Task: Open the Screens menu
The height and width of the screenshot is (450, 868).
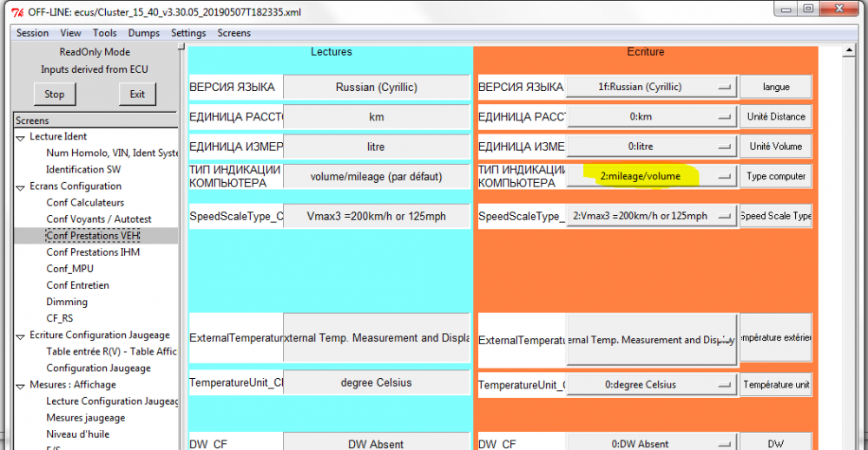Action: (233, 33)
